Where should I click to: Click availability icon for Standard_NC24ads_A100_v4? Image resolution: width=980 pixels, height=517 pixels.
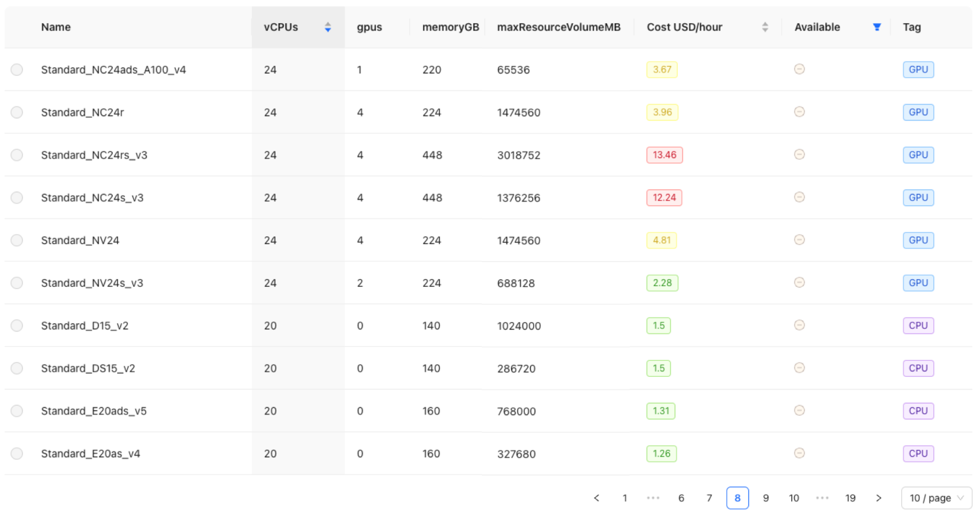click(799, 69)
